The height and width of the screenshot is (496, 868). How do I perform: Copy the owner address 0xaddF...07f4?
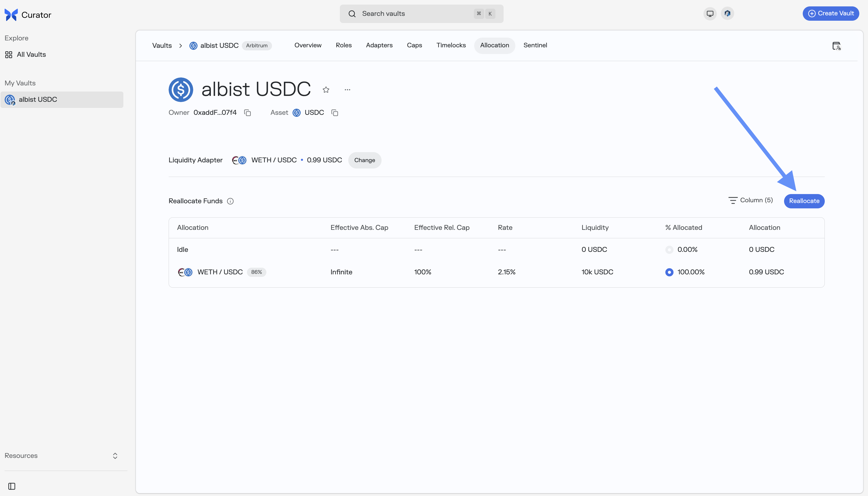(247, 112)
